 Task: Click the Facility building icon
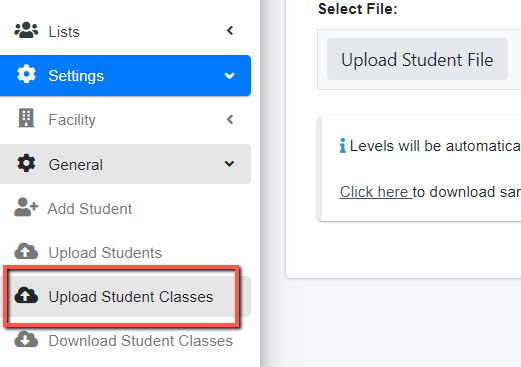(x=26, y=118)
